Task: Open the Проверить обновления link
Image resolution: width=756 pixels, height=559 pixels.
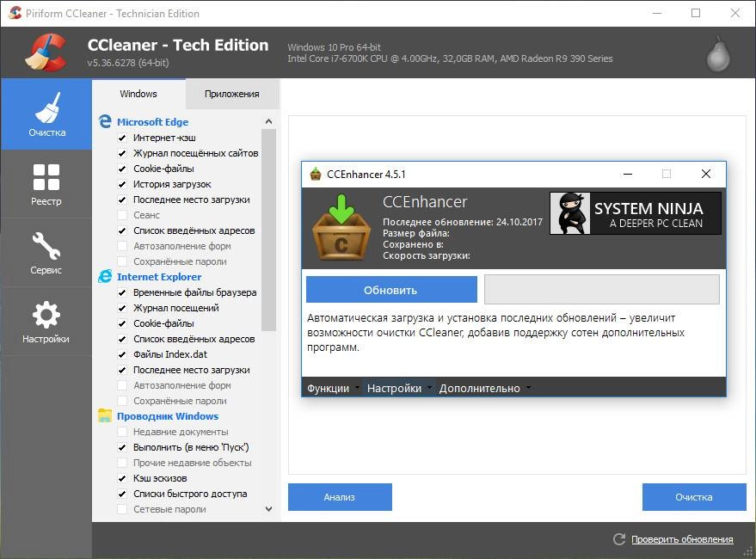Action: click(x=682, y=539)
